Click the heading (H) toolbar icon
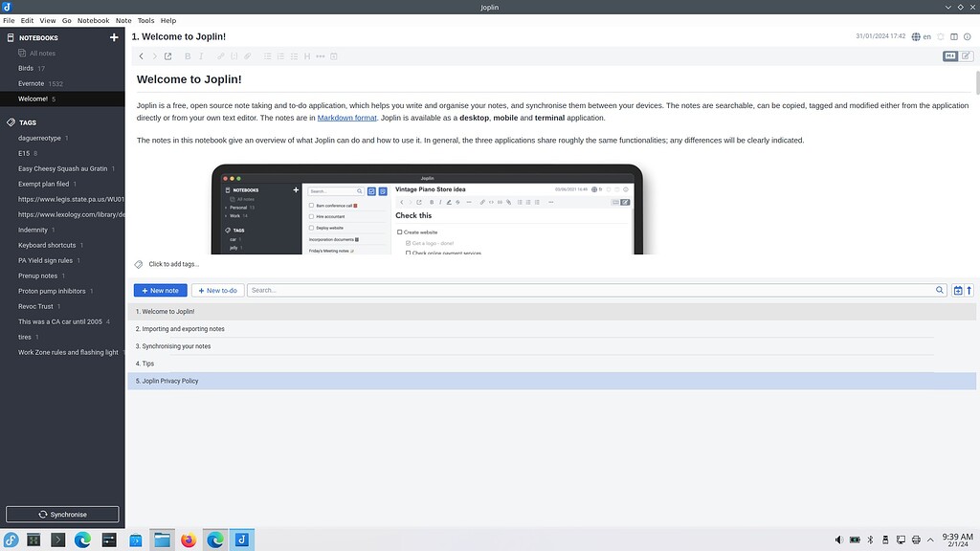Image resolution: width=980 pixels, height=551 pixels. pyautogui.click(x=306, y=56)
